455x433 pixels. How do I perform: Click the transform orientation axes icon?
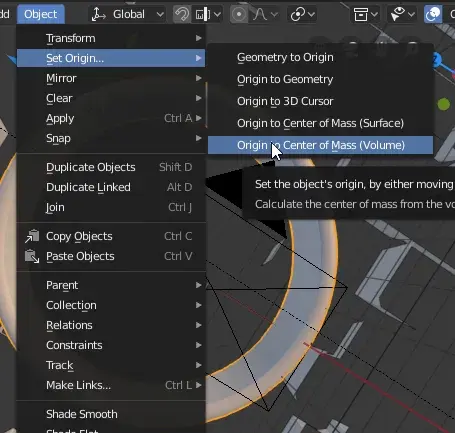(x=98, y=14)
